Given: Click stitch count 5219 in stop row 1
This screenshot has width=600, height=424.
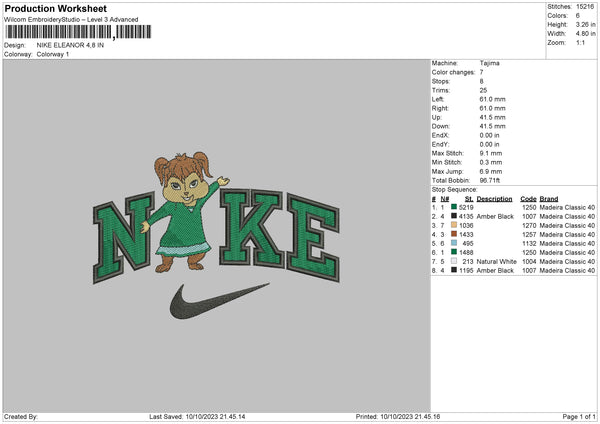Looking at the screenshot, I should 466,207.
